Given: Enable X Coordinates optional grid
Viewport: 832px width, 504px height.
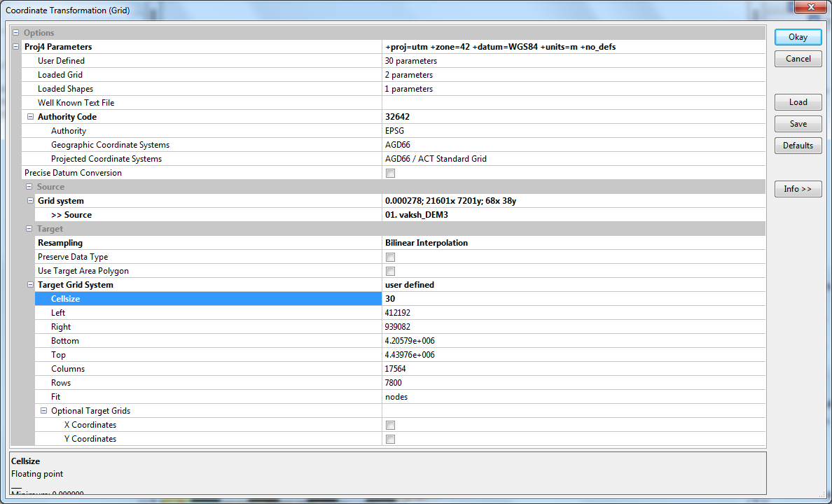Looking at the screenshot, I should click(391, 425).
